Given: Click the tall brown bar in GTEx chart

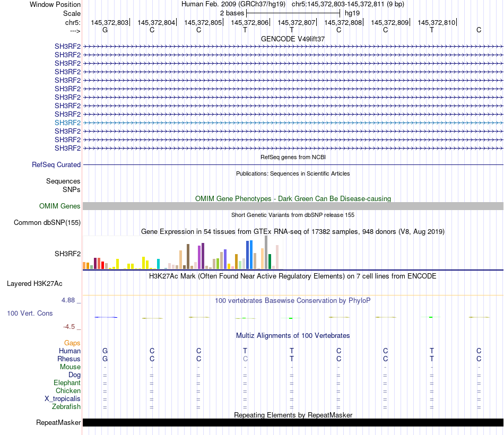Looking at the screenshot, I should point(188,257).
